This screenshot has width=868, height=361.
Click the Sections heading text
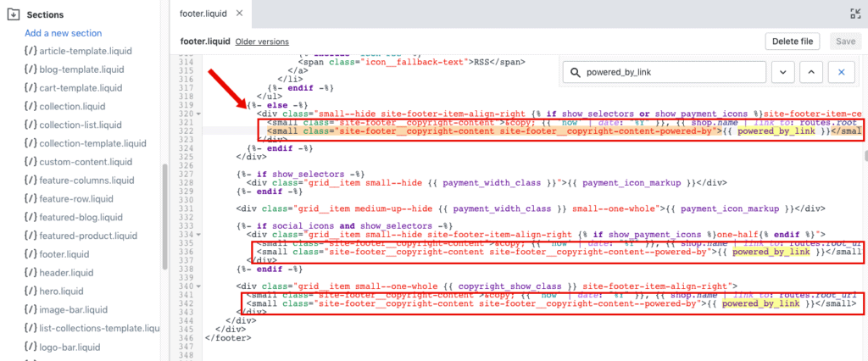pos(45,14)
